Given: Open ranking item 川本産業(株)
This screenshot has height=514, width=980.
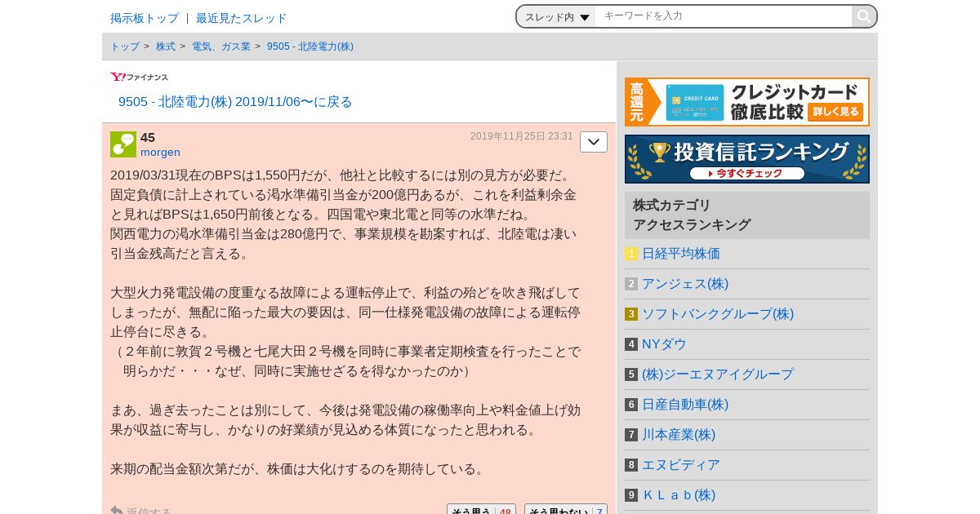Looking at the screenshot, I should click(x=679, y=435).
